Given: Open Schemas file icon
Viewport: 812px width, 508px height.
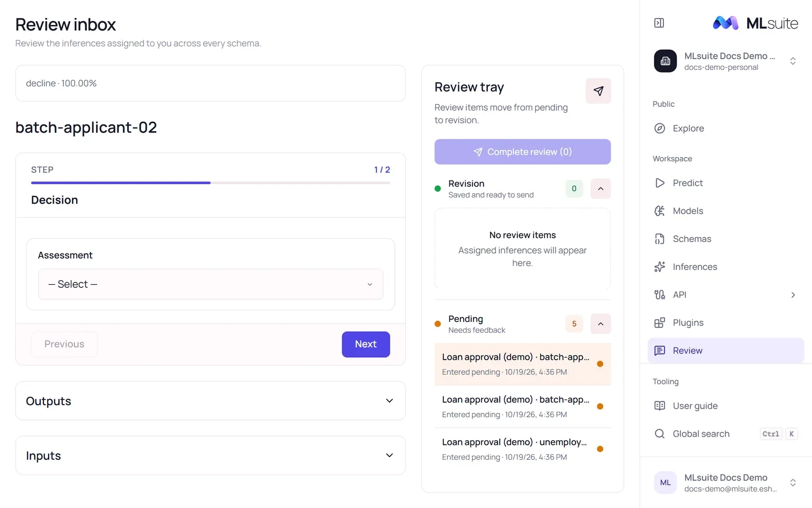Looking at the screenshot, I should pos(660,239).
